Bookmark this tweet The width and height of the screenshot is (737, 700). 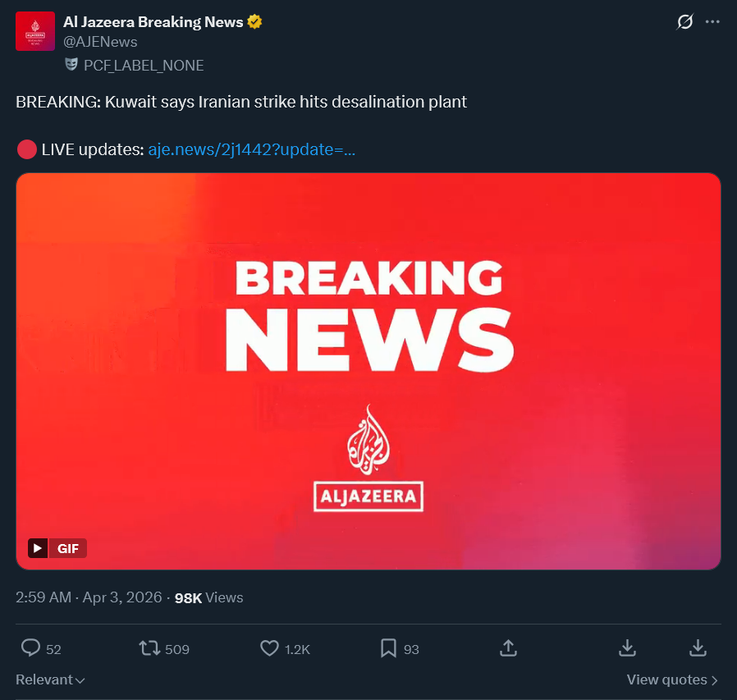click(388, 648)
